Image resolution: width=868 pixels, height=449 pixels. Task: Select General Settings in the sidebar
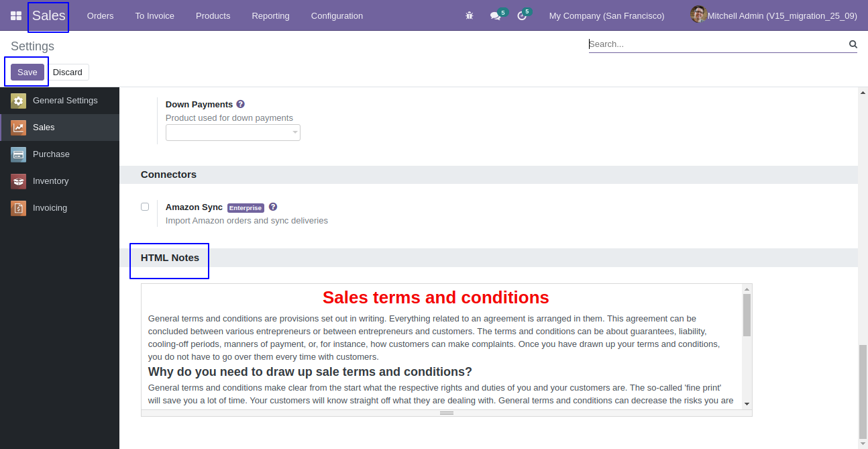tap(60, 101)
